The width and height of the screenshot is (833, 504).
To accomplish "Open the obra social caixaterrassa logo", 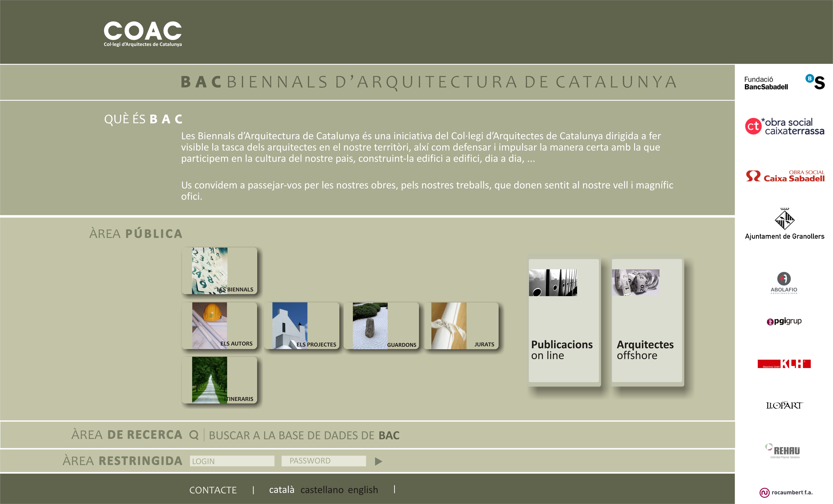I will [x=784, y=126].
